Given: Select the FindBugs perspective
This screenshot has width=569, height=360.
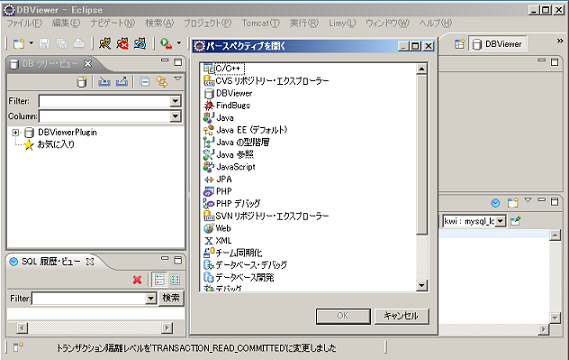Looking at the screenshot, I should (227, 106).
